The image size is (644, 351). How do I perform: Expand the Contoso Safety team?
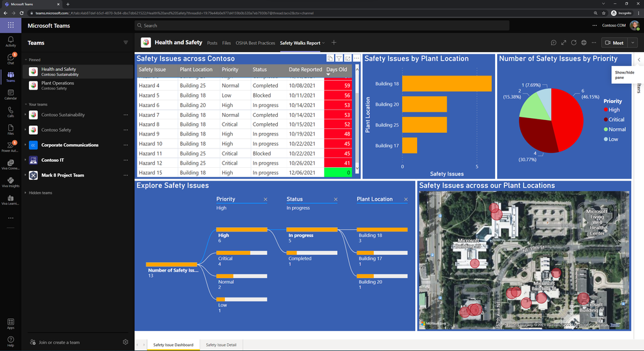(26, 130)
